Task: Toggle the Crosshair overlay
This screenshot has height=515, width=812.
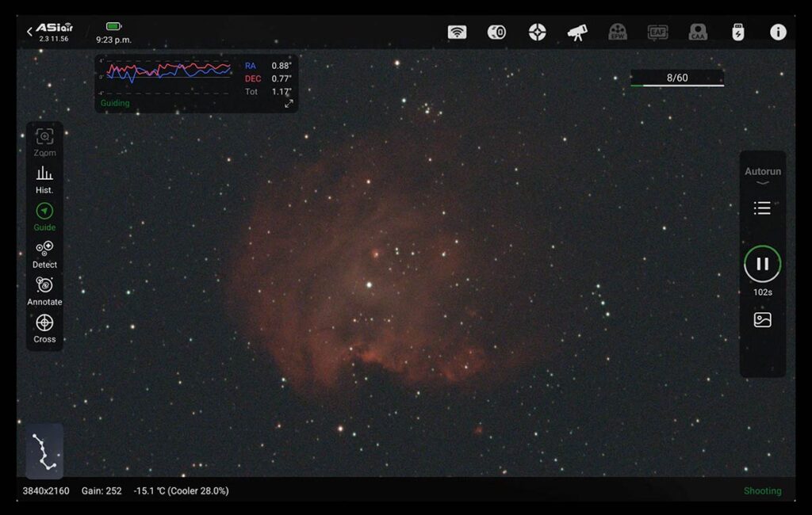Action: point(44,327)
